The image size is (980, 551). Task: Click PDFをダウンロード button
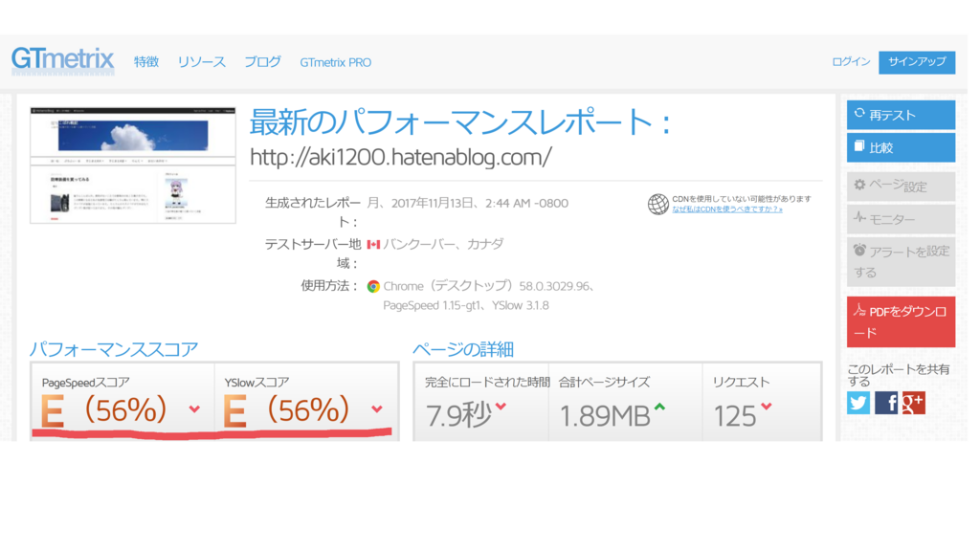(901, 321)
